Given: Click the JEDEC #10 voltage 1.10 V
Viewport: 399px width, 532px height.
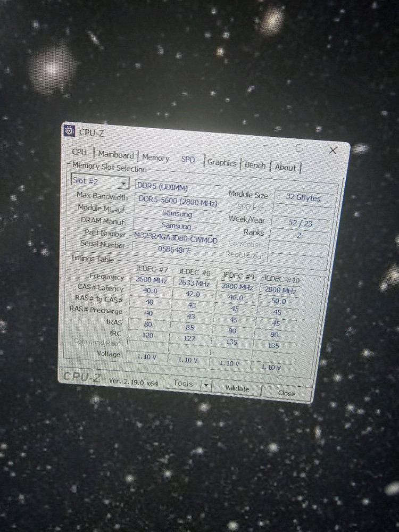Looking at the screenshot, I should coord(271,367).
